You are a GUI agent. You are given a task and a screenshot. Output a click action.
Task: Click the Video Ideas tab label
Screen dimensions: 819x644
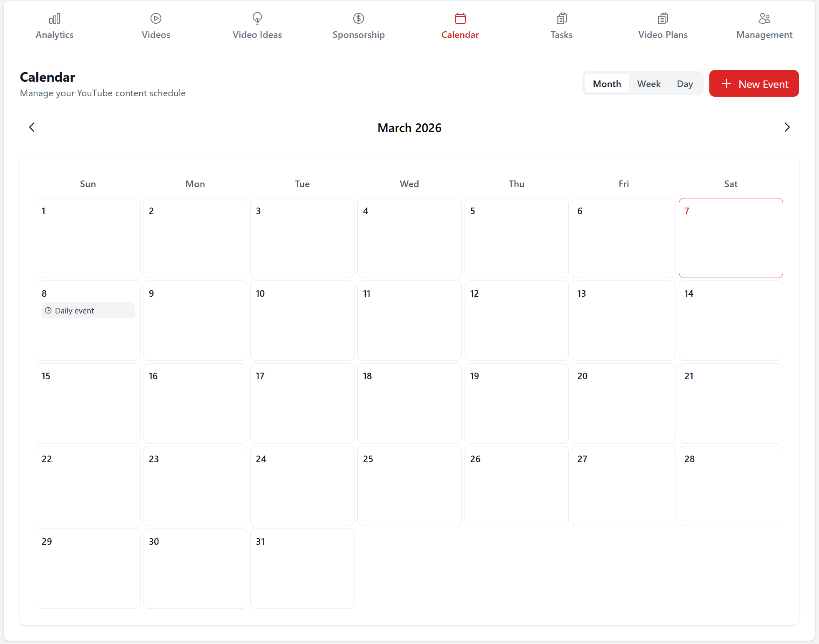coord(257,35)
